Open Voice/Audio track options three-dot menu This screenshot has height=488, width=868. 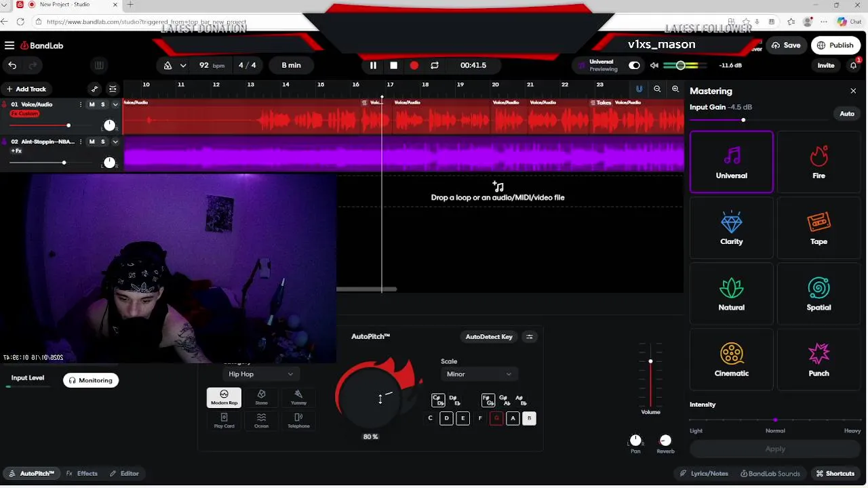(81, 104)
